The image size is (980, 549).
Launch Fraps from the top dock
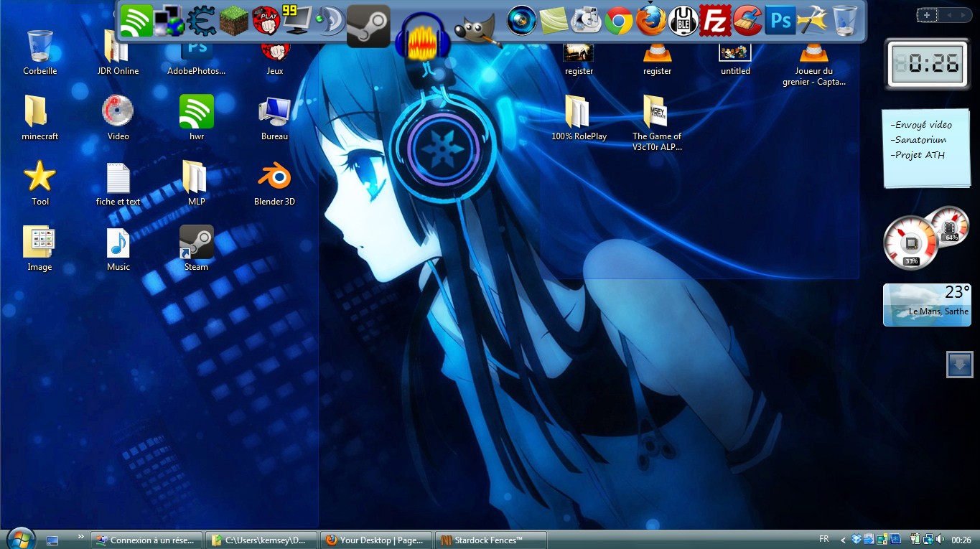[x=297, y=21]
